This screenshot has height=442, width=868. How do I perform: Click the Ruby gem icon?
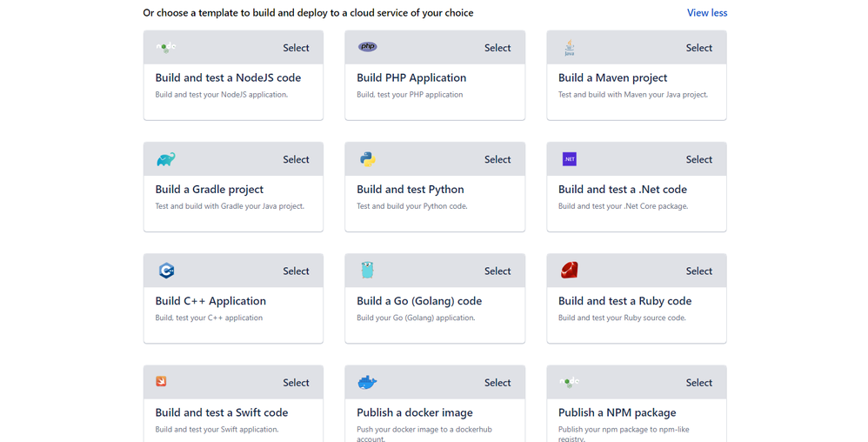tap(569, 271)
